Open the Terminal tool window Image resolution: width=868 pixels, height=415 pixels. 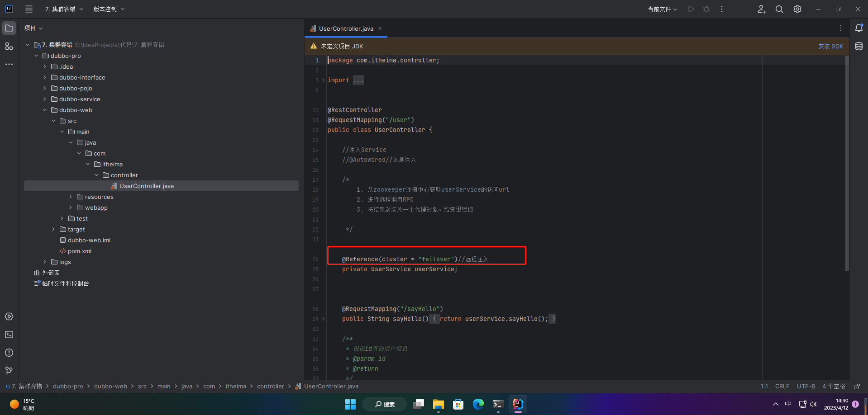[9, 335]
